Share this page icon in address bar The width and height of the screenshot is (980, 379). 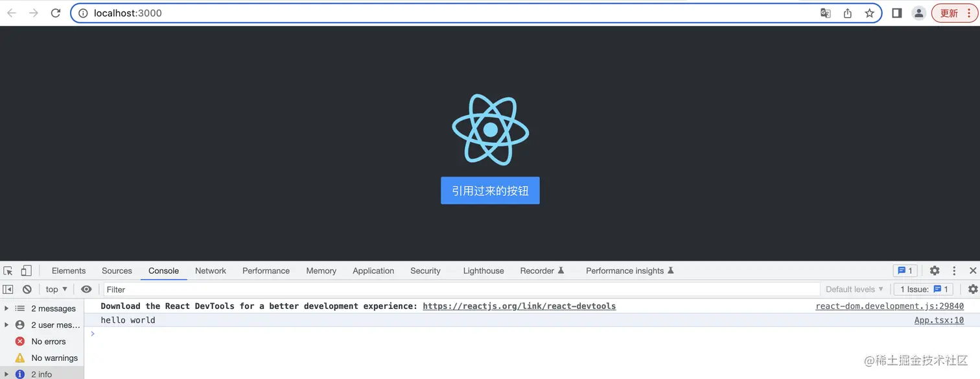tap(848, 13)
